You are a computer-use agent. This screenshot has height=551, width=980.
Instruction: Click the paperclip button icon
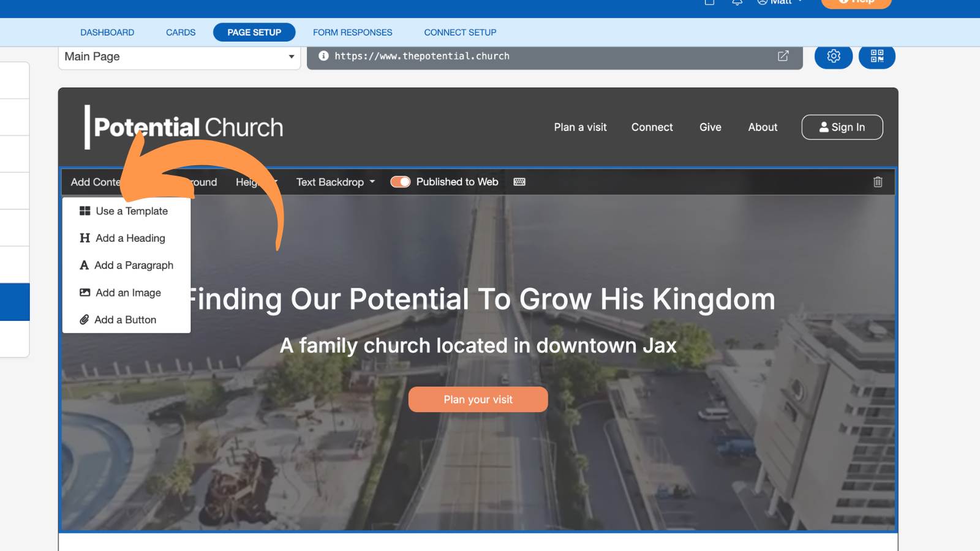85,320
